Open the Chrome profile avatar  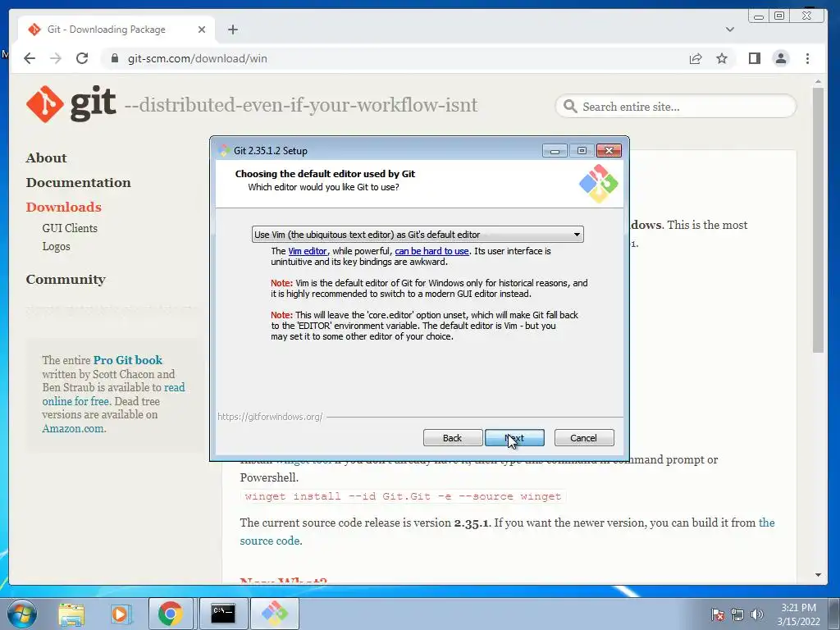[x=781, y=58]
